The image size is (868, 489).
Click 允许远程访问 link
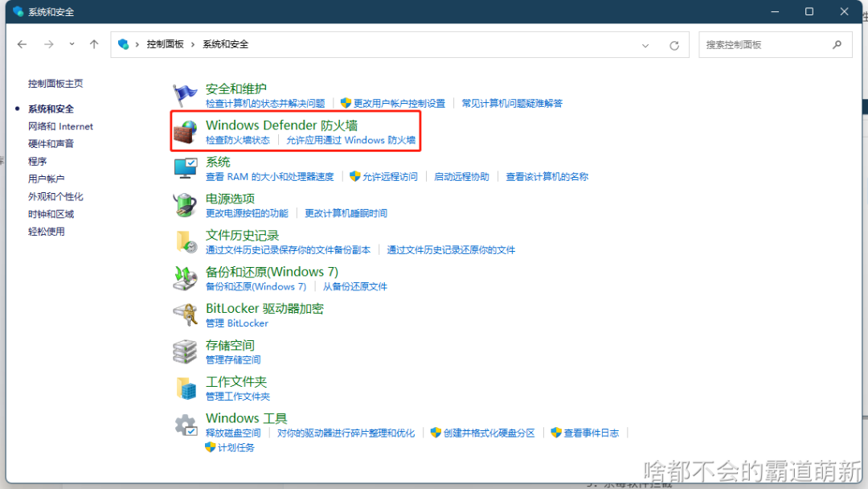coord(390,177)
